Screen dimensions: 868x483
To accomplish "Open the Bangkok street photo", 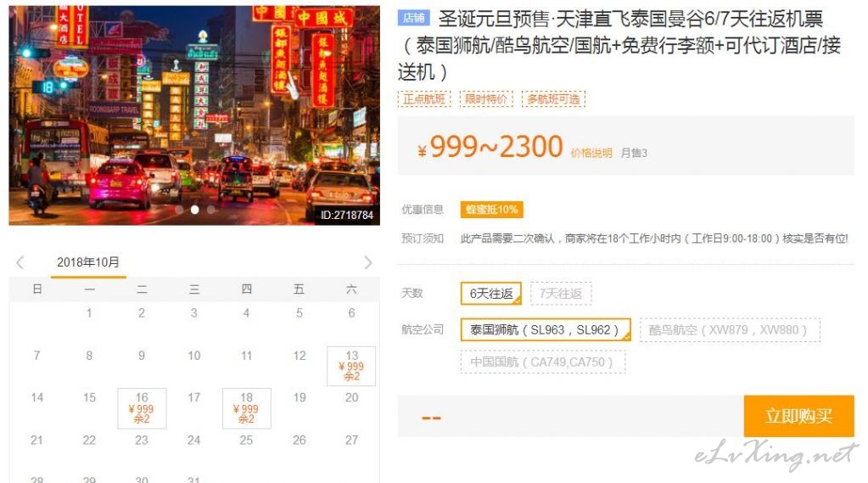I will point(194,115).
